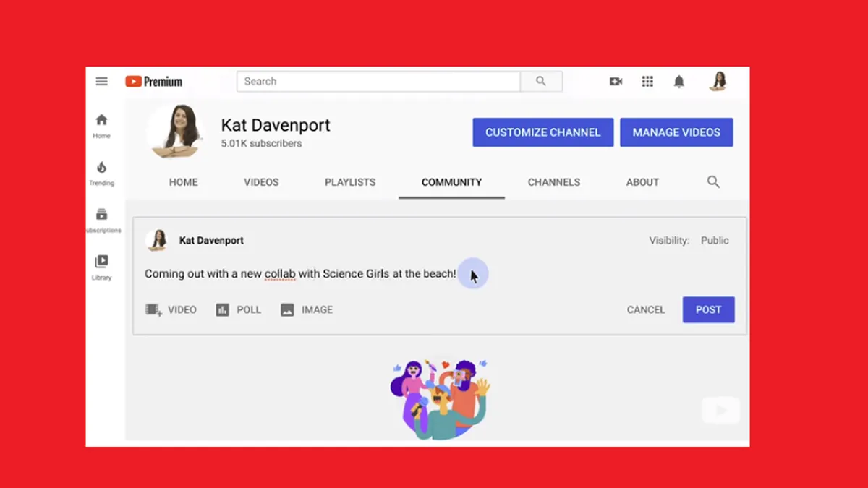The image size is (868, 488).
Task: Open the Visibility Public dropdown
Action: point(689,241)
